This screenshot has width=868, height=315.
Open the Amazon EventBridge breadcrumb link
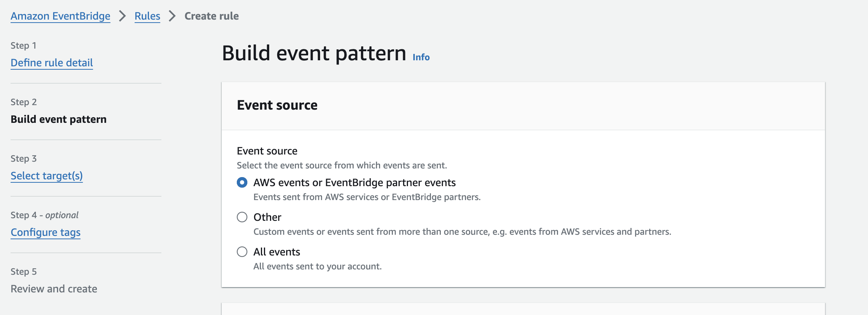60,16
